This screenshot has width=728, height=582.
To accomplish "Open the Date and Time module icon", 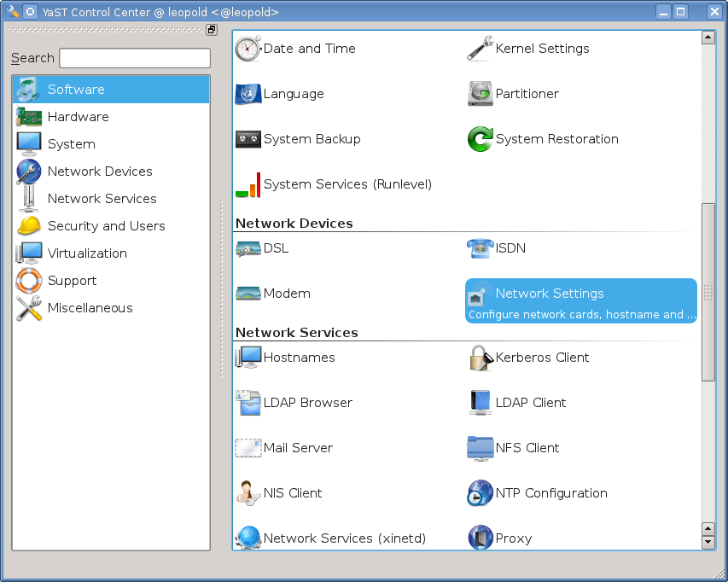I will click(248, 49).
